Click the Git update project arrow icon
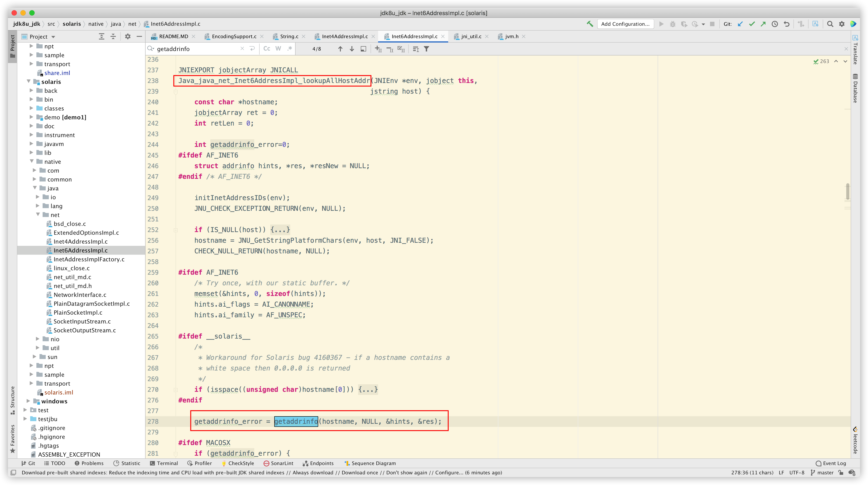This screenshot has height=485, width=868. click(740, 24)
